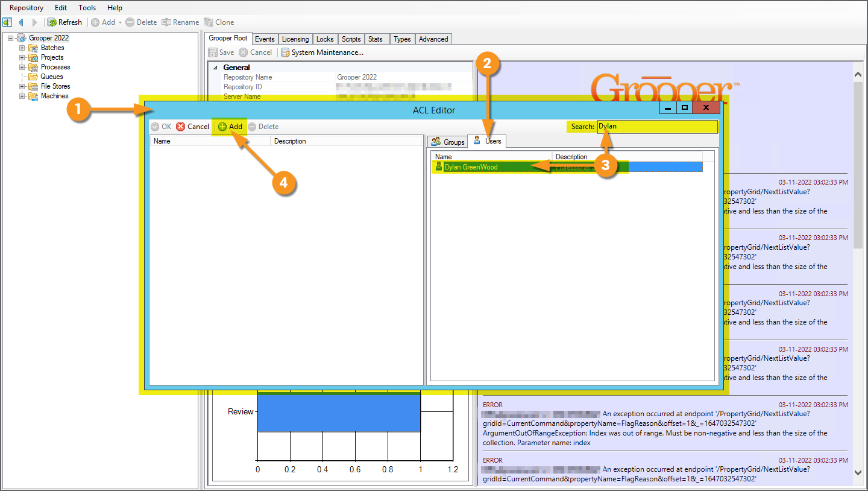Open the Repository menu

pos(27,8)
